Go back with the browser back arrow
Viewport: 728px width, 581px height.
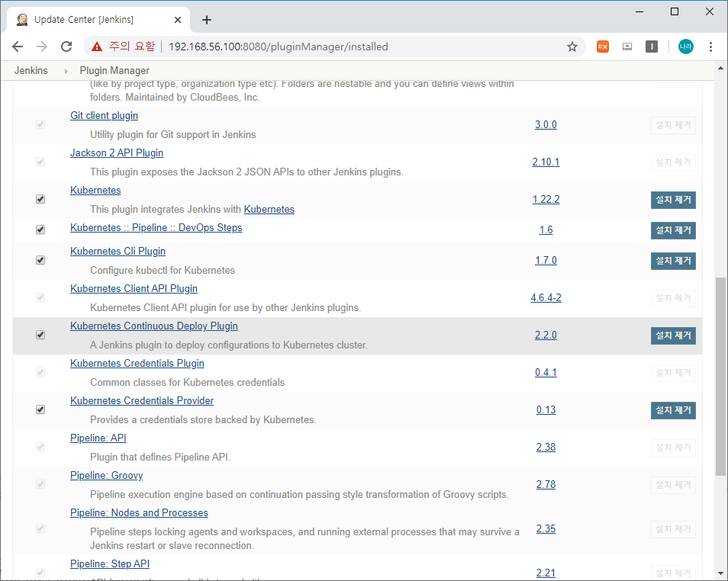pos(18,47)
